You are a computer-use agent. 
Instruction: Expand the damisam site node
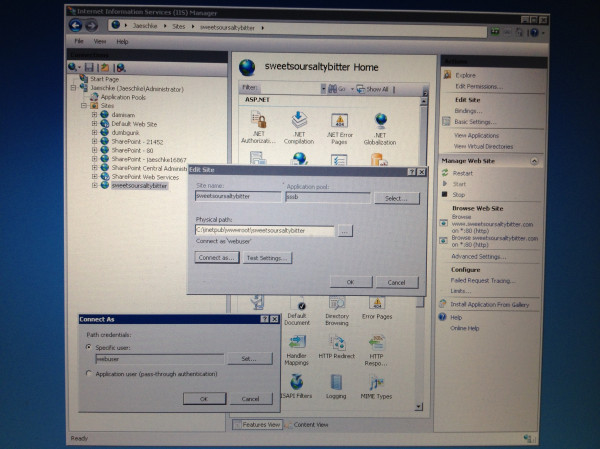click(x=94, y=114)
